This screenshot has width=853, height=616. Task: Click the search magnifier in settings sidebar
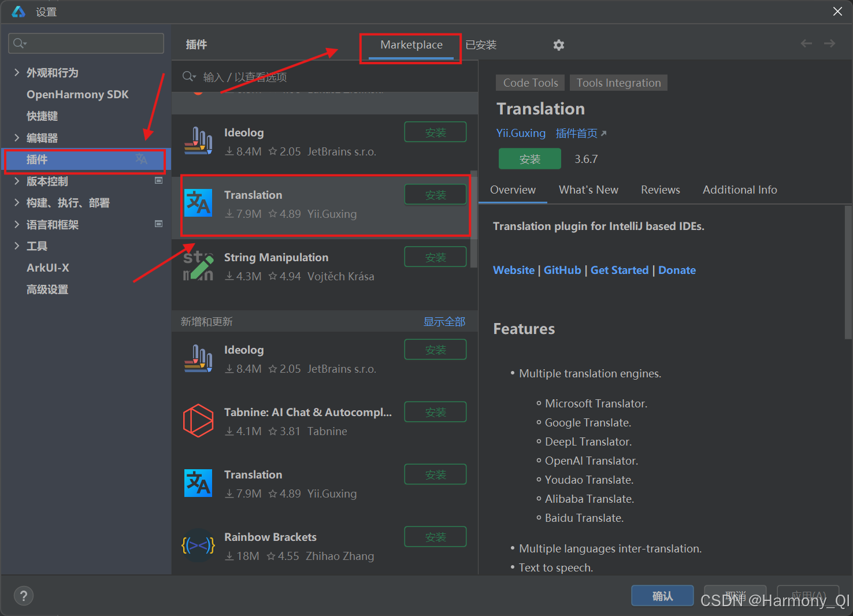pyautogui.click(x=20, y=43)
